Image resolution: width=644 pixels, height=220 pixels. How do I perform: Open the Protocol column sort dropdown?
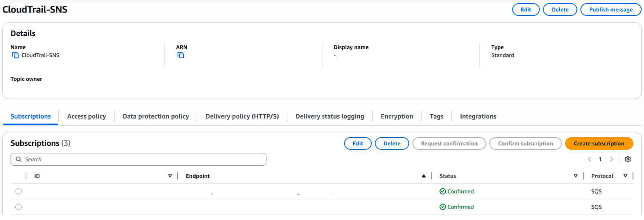625,176
